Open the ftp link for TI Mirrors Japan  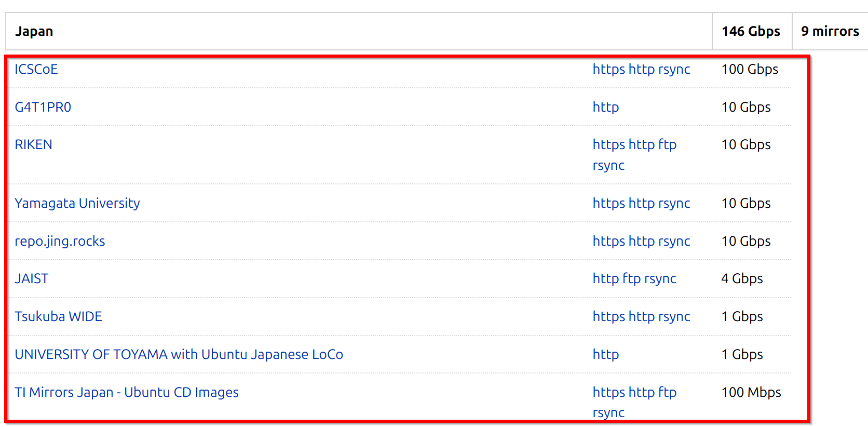click(667, 392)
